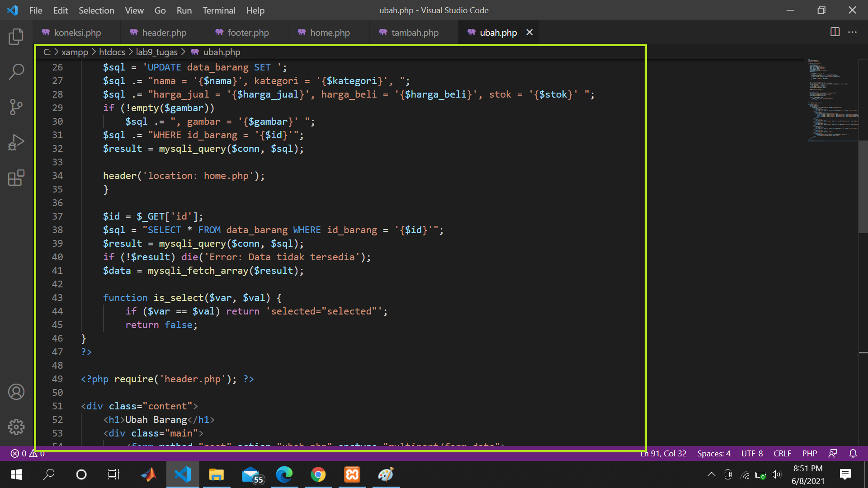Expand C: drive breadcrumb
The image size is (868, 488).
tap(47, 52)
